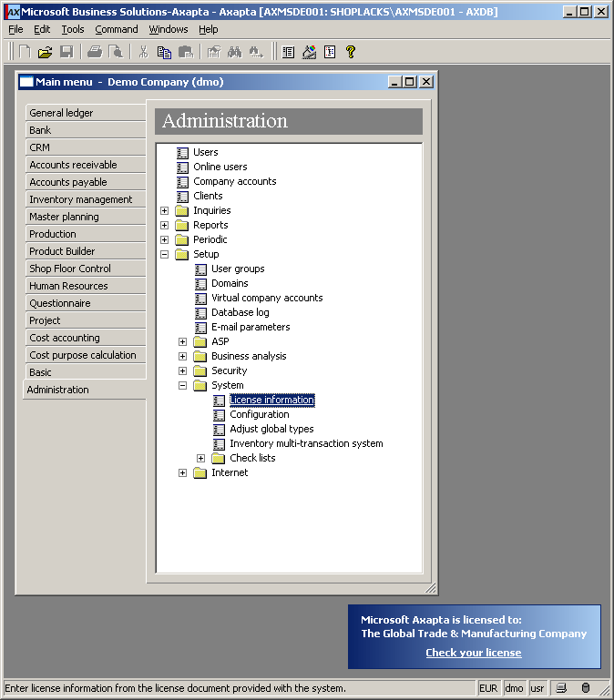Open the File menu
Image resolution: width=614 pixels, height=700 pixels.
[15, 29]
